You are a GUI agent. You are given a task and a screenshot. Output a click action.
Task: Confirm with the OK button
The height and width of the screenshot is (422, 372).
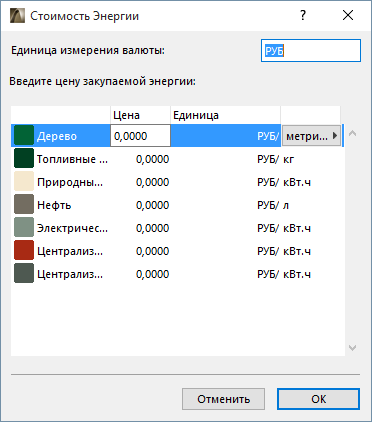coord(318,399)
